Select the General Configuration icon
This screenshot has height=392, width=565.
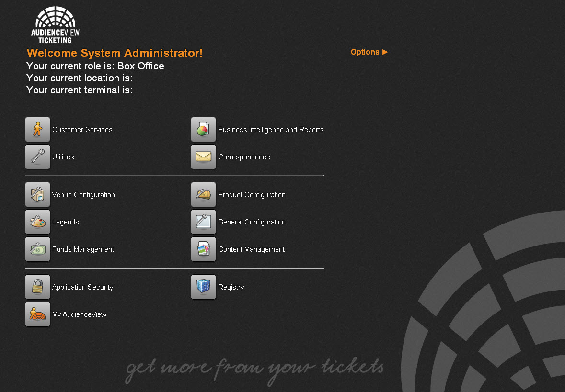[x=203, y=222]
